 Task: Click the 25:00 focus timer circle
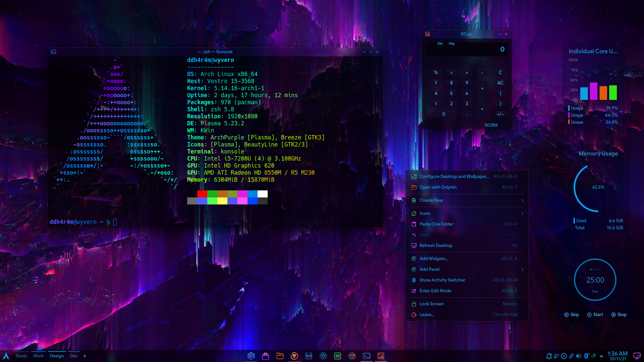pyautogui.click(x=595, y=280)
